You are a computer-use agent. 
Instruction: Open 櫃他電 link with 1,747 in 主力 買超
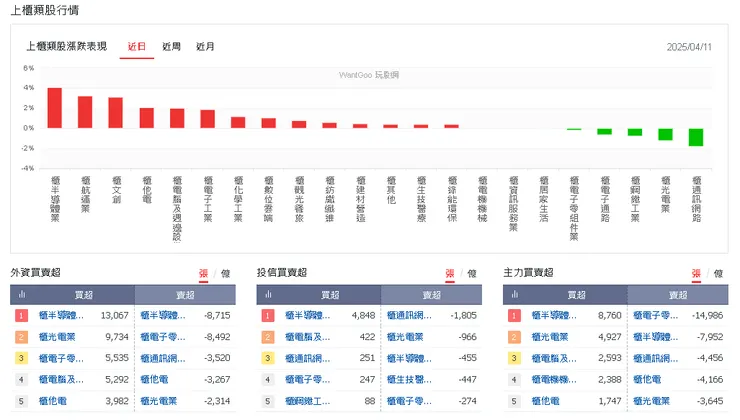point(545,401)
